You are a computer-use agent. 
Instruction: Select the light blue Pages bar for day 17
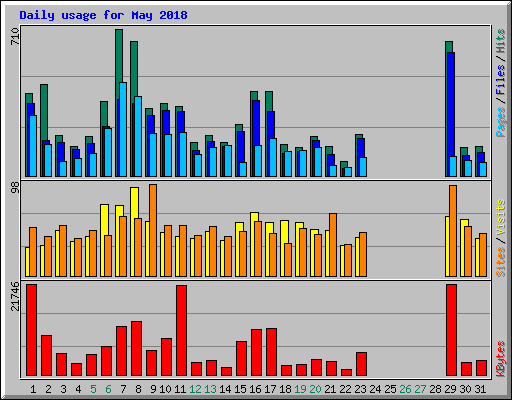(273, 158)
